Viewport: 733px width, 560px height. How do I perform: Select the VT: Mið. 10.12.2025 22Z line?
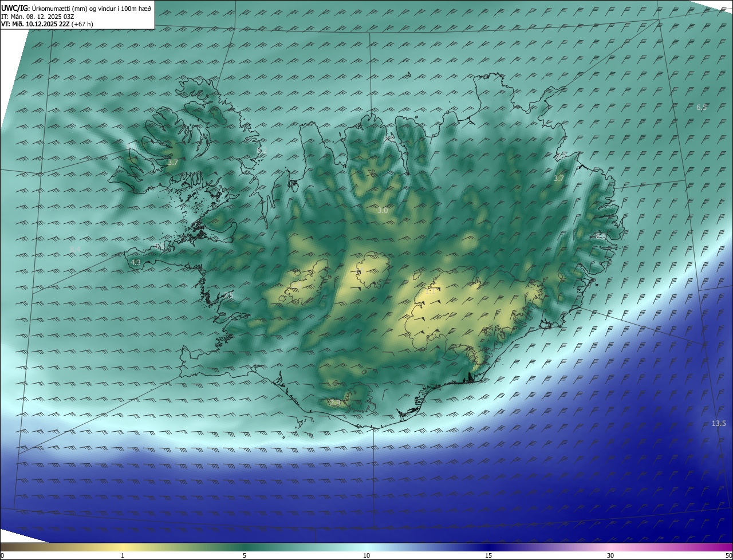[x=47, y=23]
